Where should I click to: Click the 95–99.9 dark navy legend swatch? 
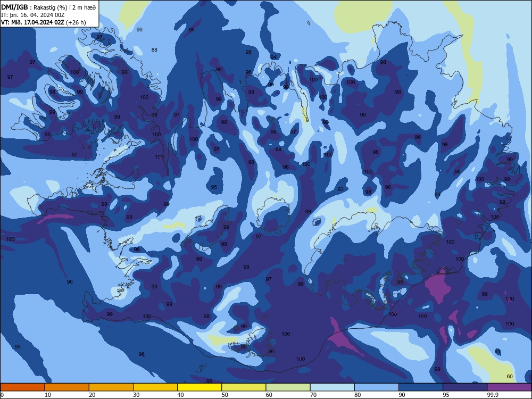tap(465, 387)
